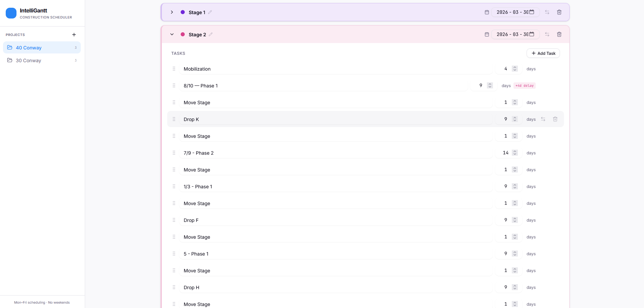The width and height of the screenshot is (644, 308).
Task: Open Stage 1 date picker calendar button
Action: (x=532, y=12)
